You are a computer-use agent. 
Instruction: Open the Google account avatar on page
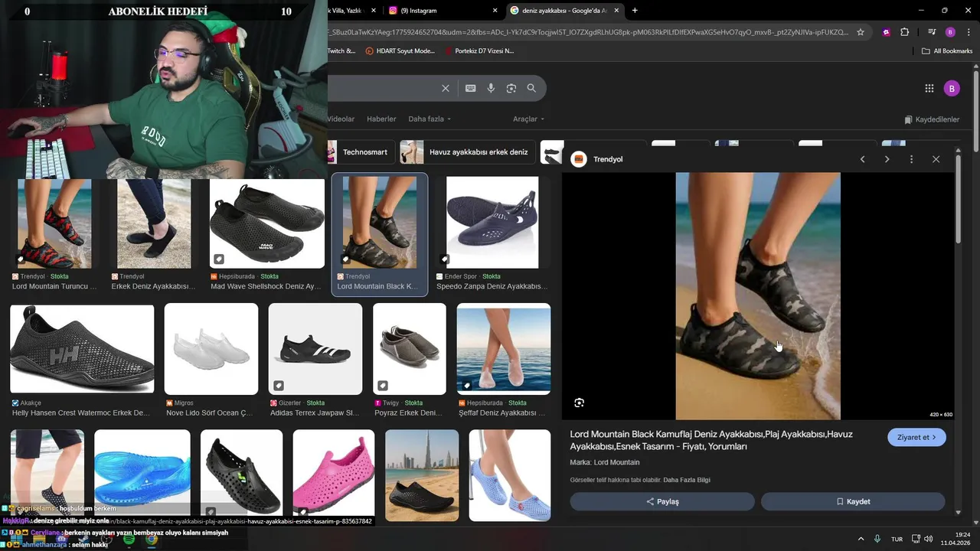[x=952, y=88]
